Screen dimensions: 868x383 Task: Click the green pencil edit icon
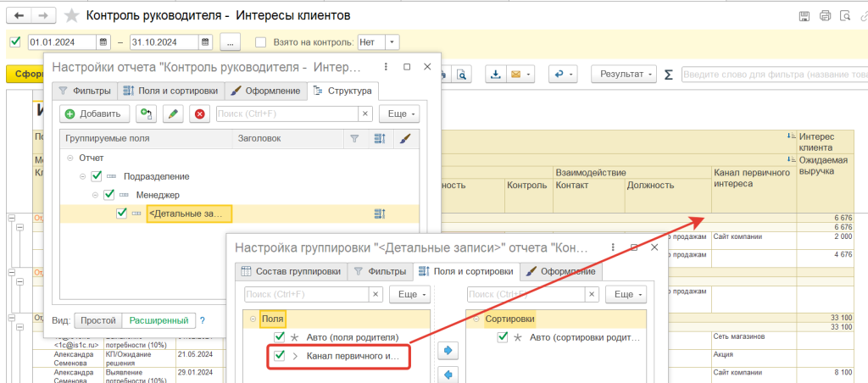pyautogui.click(x=173, y=114)
